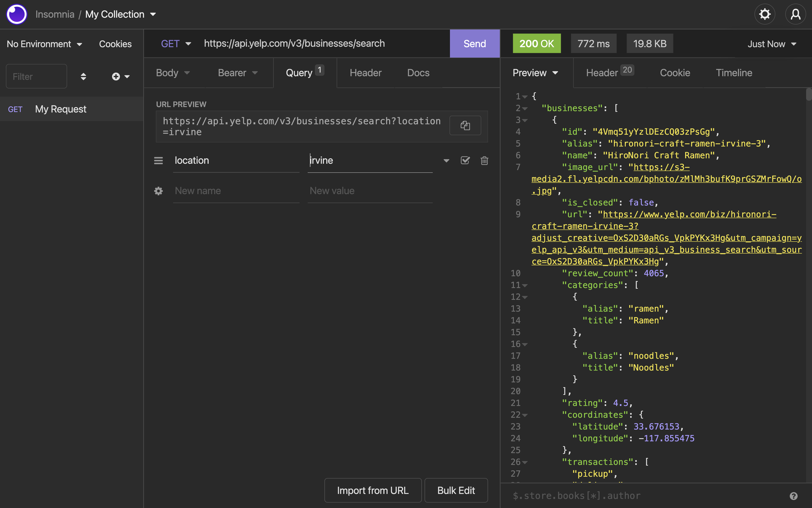
Task: Click the New name input field
Action: tap(236, 191)
